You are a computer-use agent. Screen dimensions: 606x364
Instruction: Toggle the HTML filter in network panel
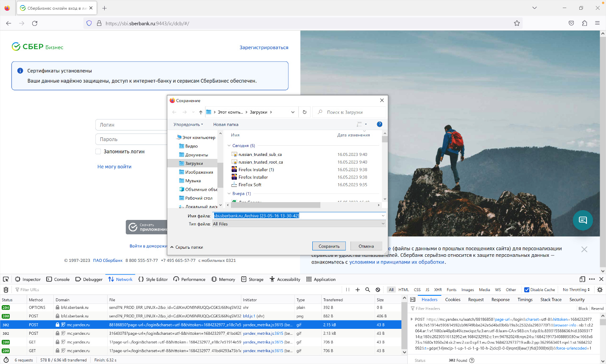click(404, 290)
